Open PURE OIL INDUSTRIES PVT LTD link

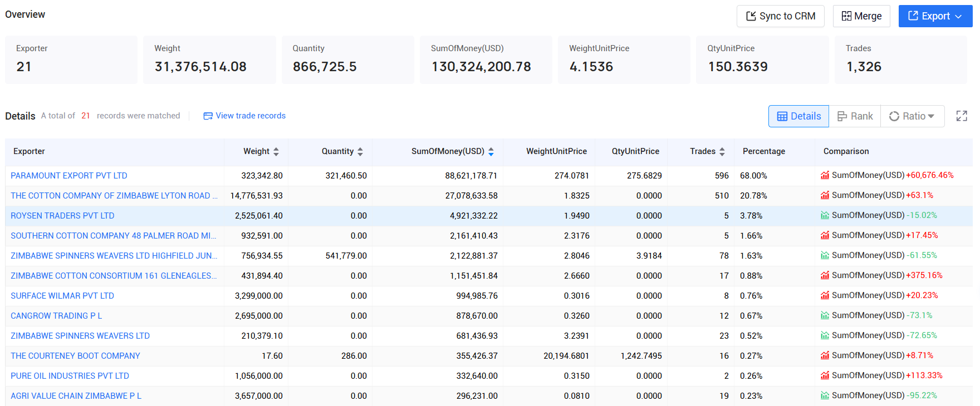pyautogui.click(x=70, y=376)
